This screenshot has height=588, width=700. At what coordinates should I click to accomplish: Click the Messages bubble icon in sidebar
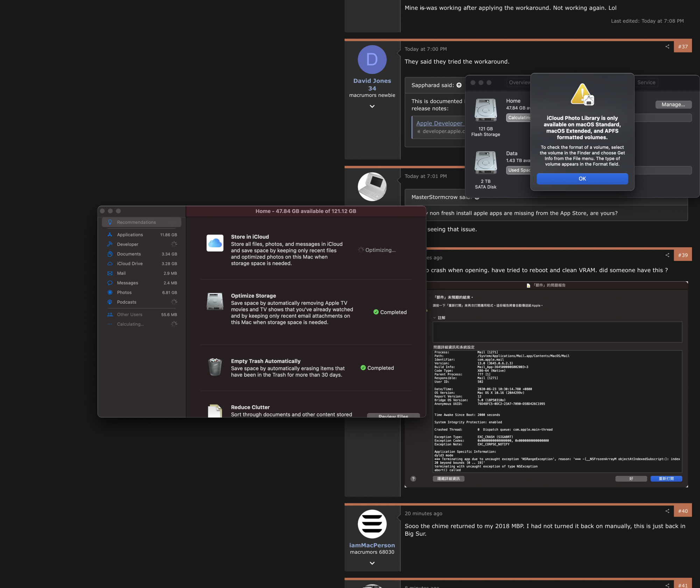[110, 283]
